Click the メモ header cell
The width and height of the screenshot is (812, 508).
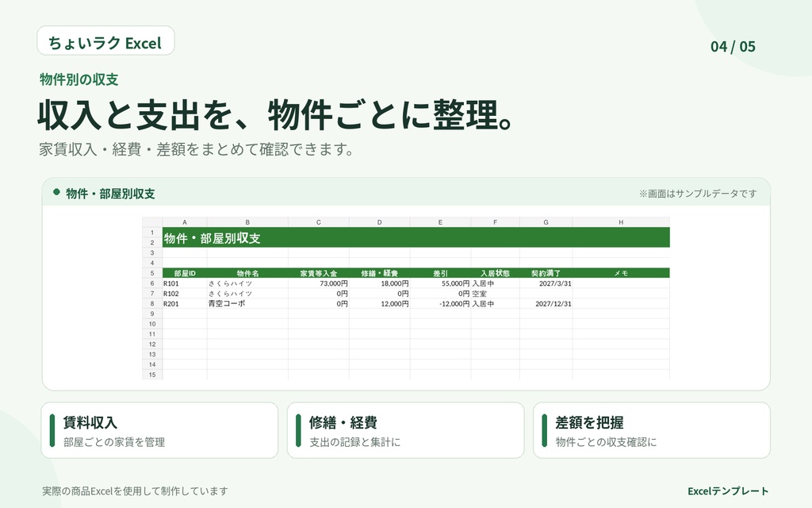621,273
